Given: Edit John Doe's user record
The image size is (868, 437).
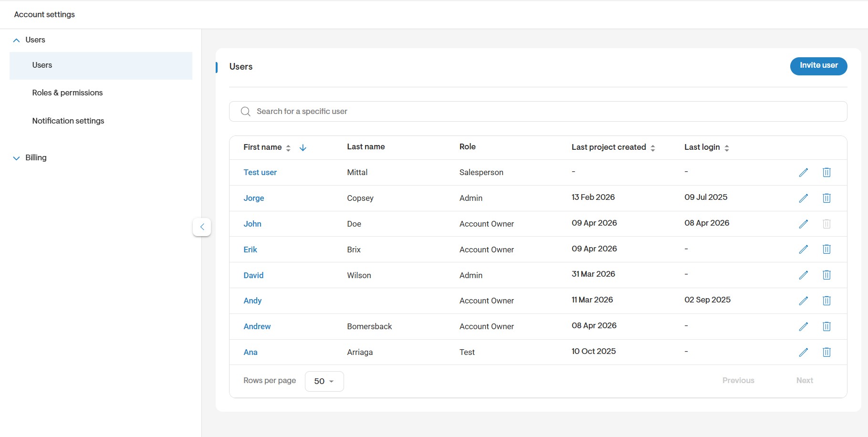Looking at the screenshot, I should click(804, 224).
